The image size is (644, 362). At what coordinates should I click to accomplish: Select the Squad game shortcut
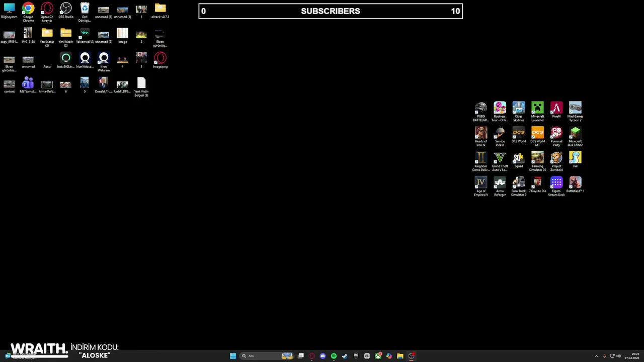(x=519, y=160)
